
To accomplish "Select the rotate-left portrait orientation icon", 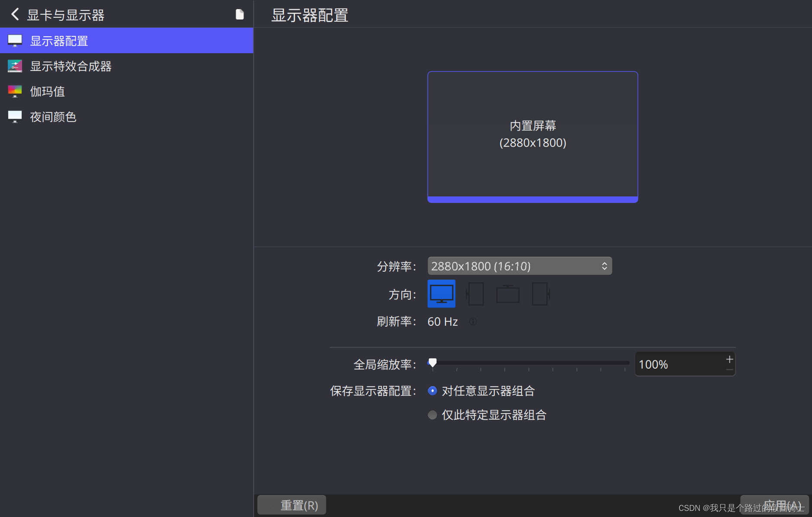I will [x=475, y=294].
